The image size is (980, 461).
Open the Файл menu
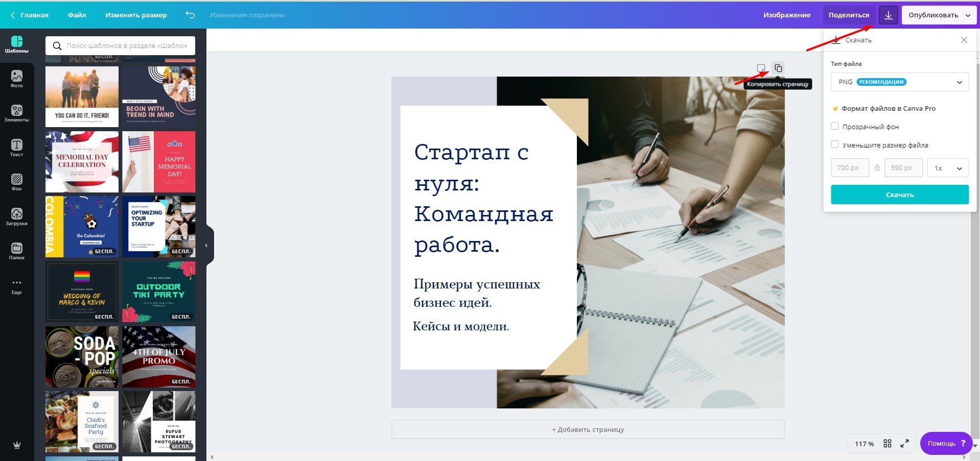[77, 15]
